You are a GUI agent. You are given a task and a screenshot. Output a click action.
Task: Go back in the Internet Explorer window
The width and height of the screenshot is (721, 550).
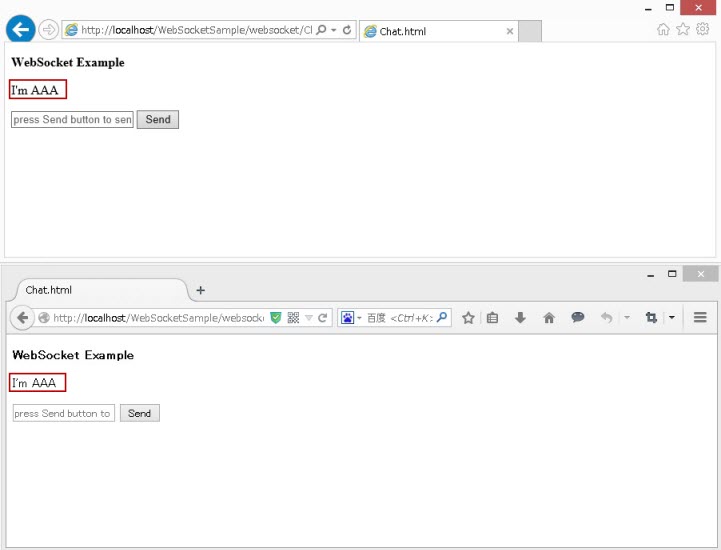(x=20, y=29)
